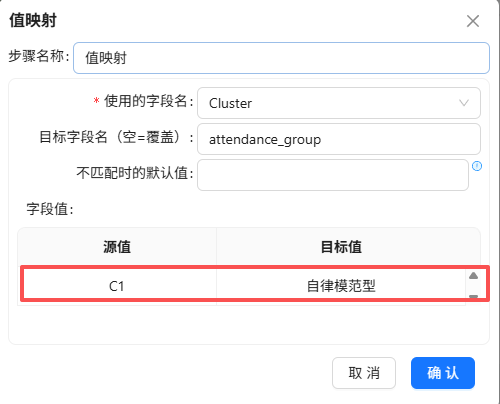The width and height of the screenshot is (500, 404).
Task: Click the blue 确认 button
Action: pyautogui.click(x=443, y=373)
